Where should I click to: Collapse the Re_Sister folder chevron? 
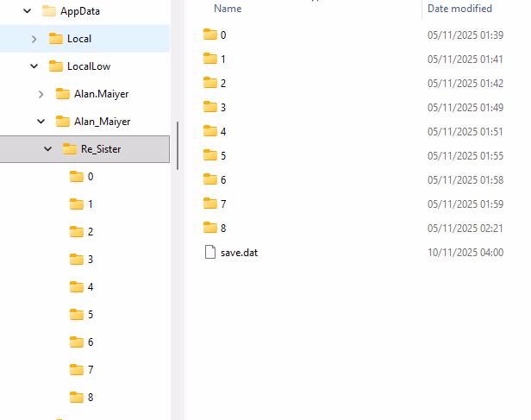(47, 149)
